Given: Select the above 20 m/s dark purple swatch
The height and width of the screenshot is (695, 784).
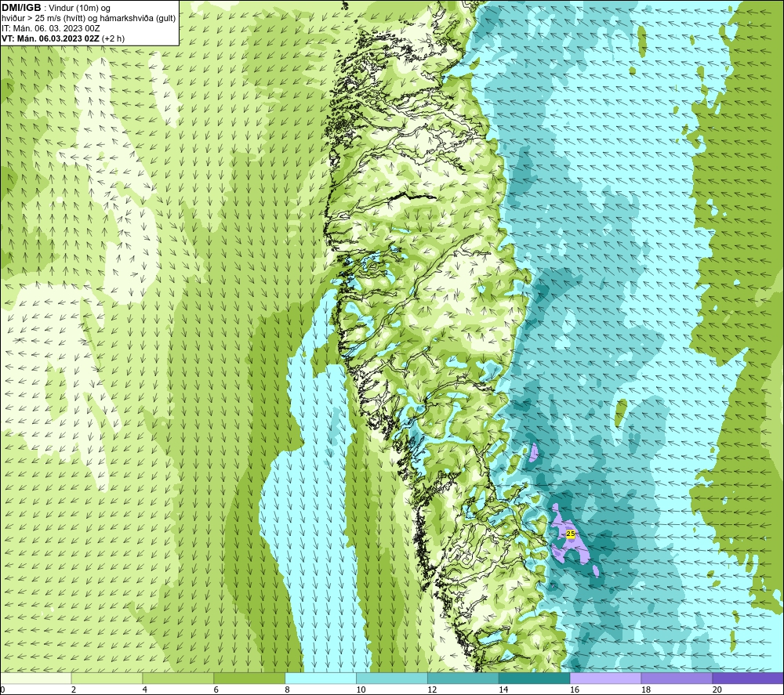Looking at the screenshot, I should pyautogui.click(x=748, y=678).
